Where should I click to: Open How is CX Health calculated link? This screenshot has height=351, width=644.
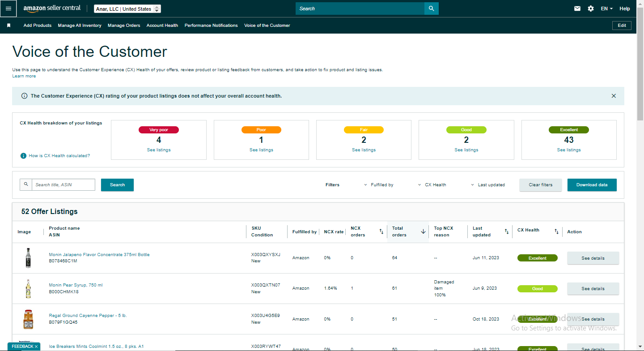pos(59,156)
